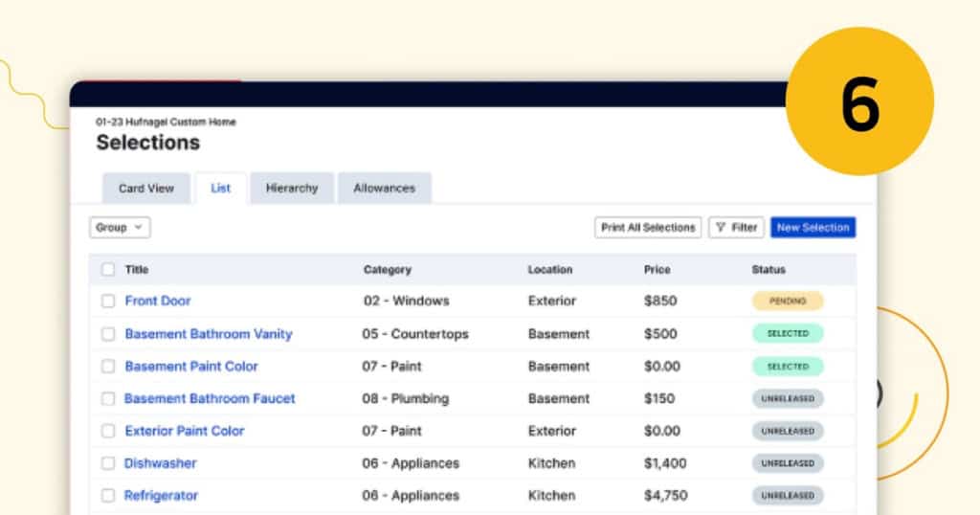This screenshot has width=980, height=515.
Task: Check the Front Door row checkbox
Action: [x=108, y=302]
